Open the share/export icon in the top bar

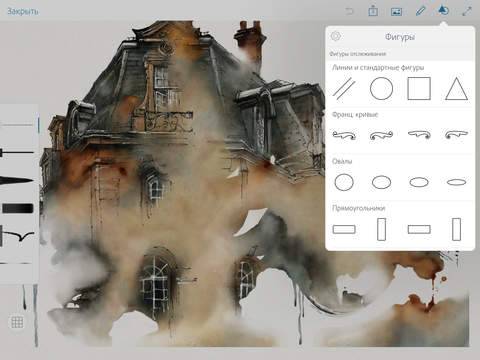pos(373,11)
